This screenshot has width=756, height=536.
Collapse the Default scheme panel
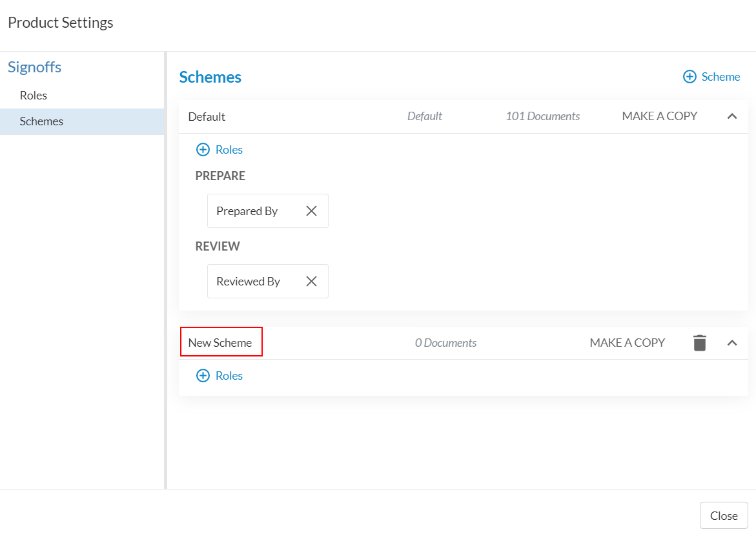[x=732, y=117]
